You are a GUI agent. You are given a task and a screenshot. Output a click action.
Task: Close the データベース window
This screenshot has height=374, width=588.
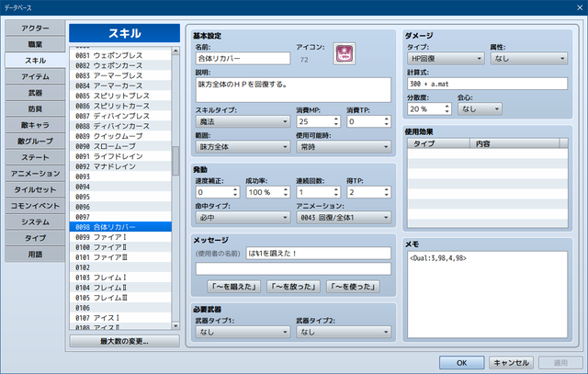pos(580,7)
